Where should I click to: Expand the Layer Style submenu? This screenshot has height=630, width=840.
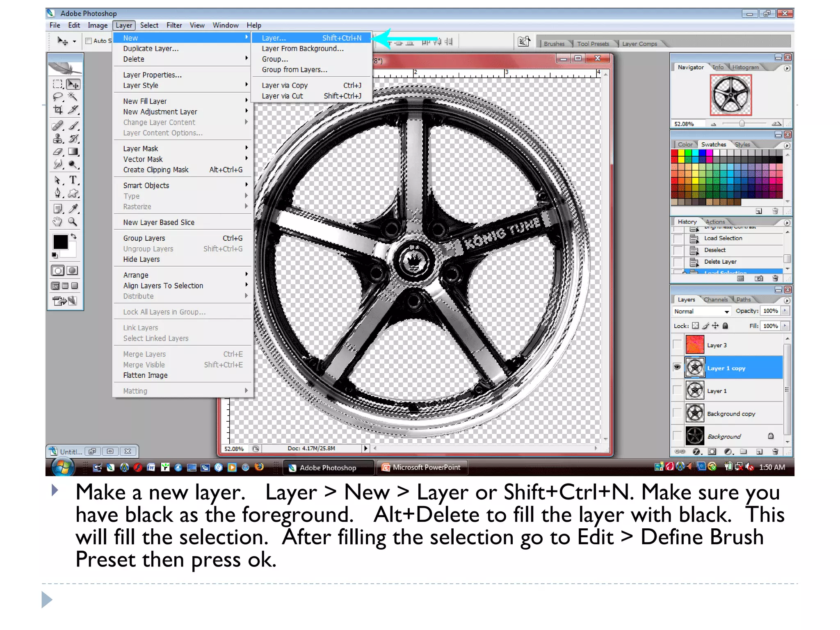point(183,85)
